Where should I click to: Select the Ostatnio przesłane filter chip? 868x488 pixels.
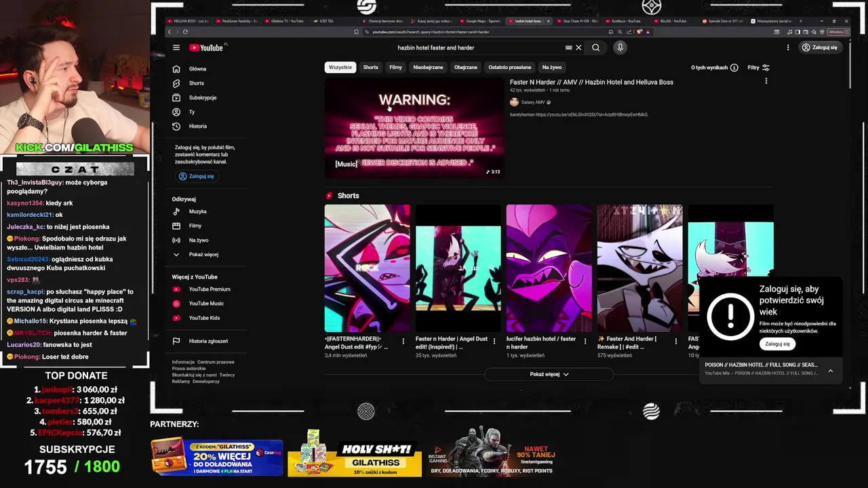point(510,67)
